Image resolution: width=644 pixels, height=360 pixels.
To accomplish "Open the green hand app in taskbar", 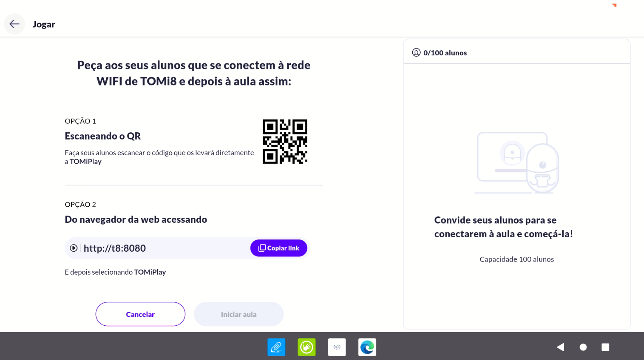I will pos(307,347).
